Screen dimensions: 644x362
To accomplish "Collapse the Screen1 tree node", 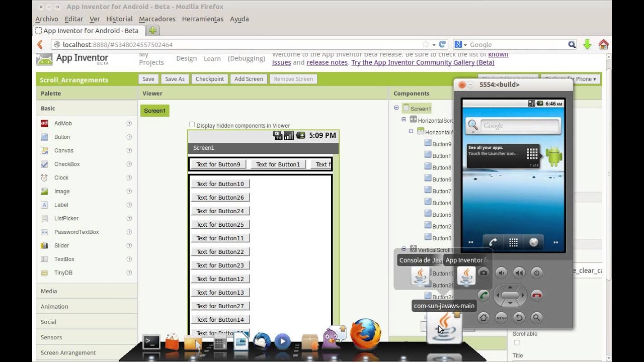I will (396, 108).
